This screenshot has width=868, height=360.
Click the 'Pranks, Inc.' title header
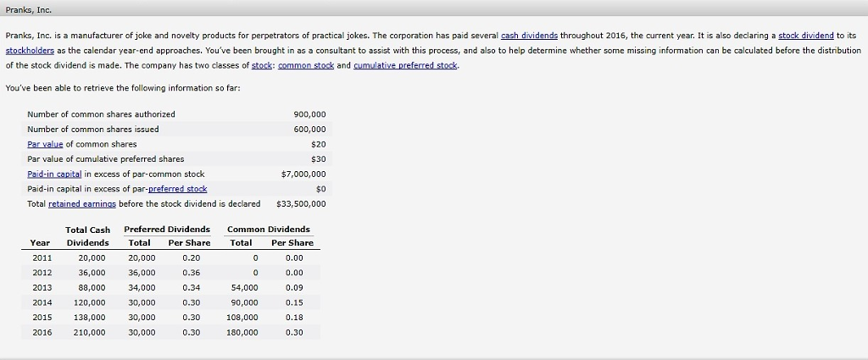[x=29, y=9]
